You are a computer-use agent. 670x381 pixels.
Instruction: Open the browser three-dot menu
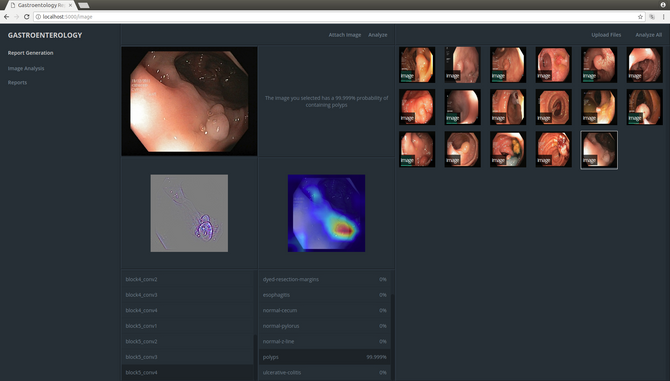(664, 17)
